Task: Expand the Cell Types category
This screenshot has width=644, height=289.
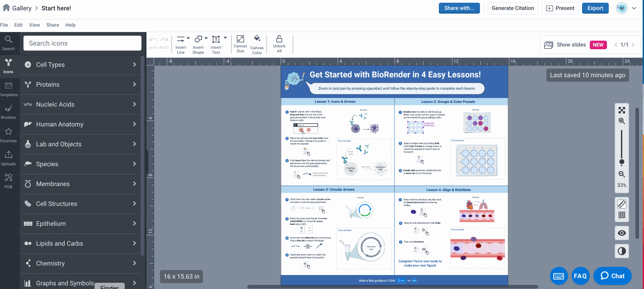Action: (81, 65)
